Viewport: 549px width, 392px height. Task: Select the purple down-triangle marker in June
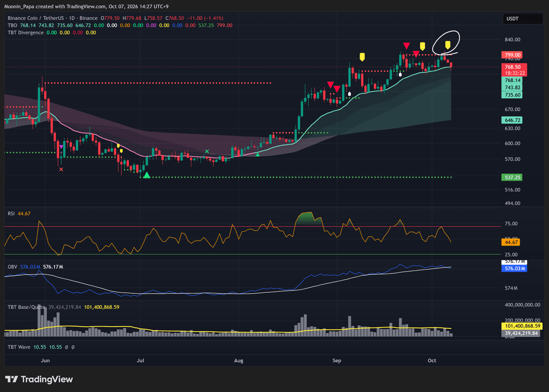pos(61,147)
